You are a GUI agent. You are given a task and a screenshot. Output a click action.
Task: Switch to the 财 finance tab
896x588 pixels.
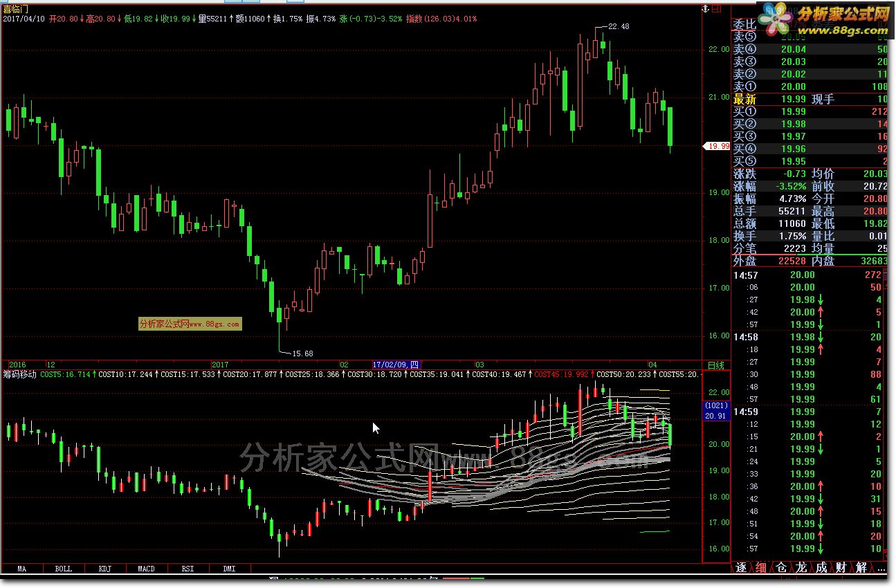click(841, 568)
